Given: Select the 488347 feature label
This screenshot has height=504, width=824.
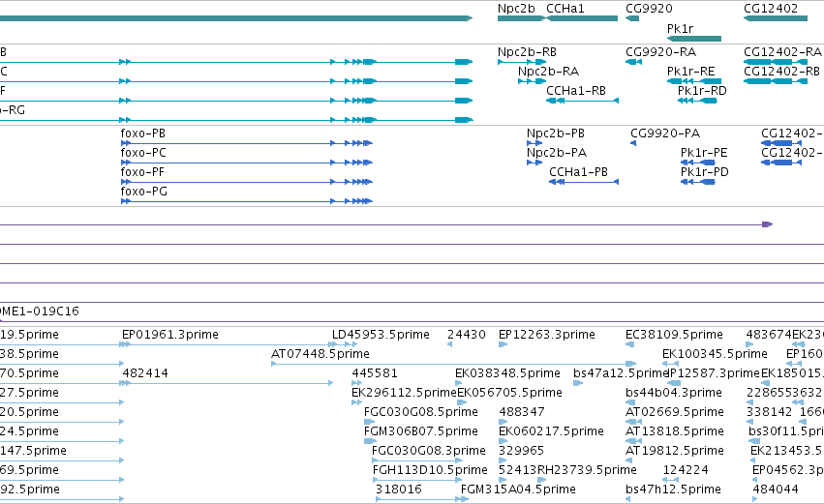Looking at the screenshot, I should click(x=522, y=413).
